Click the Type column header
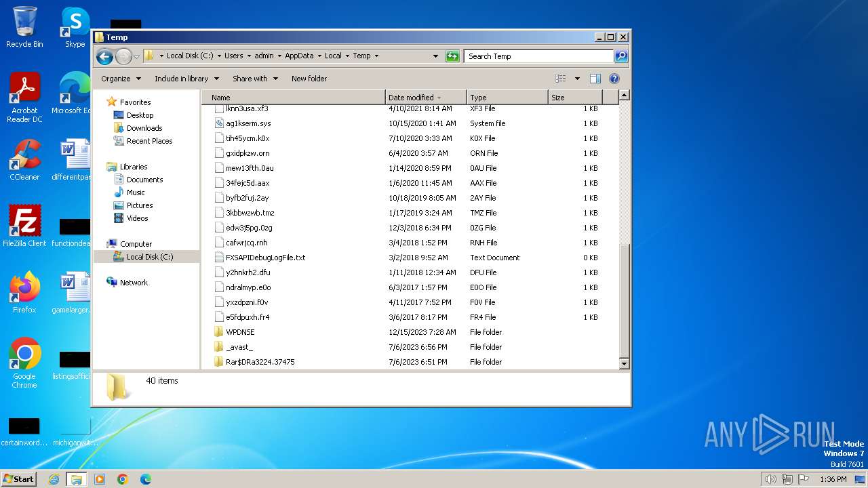 507,98
